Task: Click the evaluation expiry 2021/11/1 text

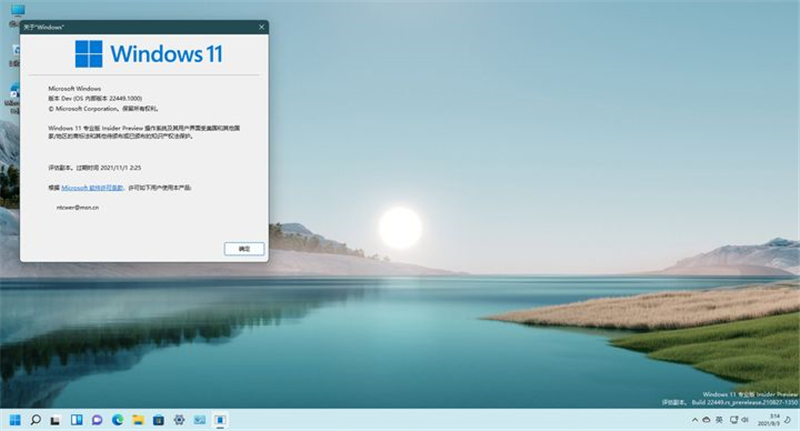Action: click(x=95, y=168)
